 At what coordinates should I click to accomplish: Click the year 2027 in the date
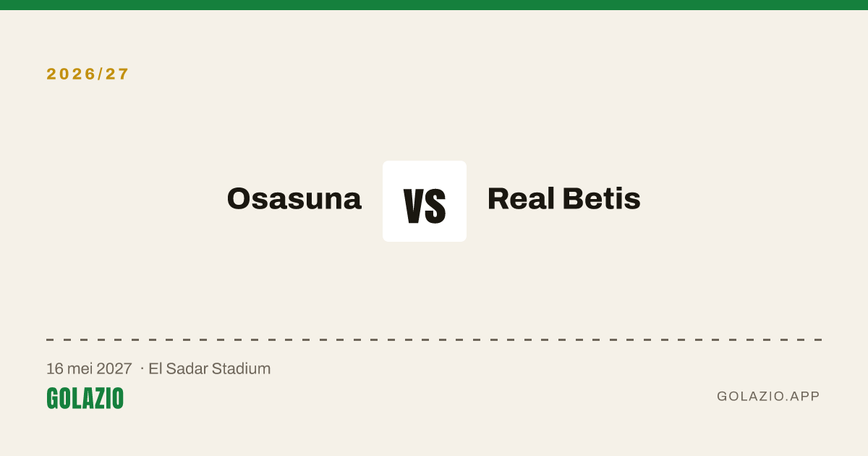(x=115, y=368)
